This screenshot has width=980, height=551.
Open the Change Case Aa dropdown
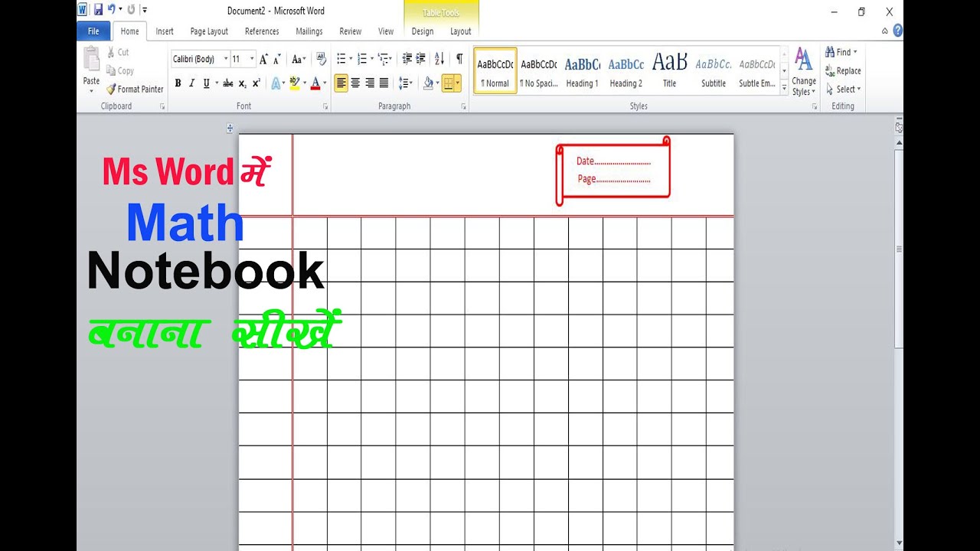(x=299, y=59)
